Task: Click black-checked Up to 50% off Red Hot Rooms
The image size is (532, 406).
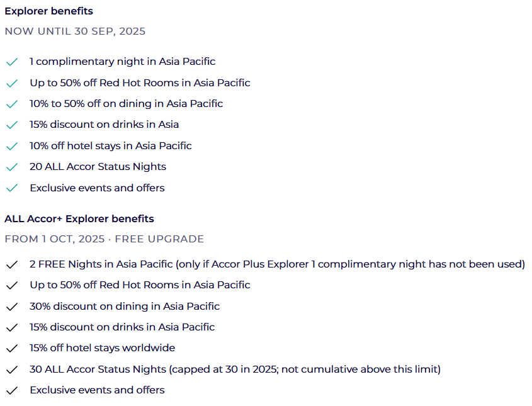Action: (x=140, y=285)
